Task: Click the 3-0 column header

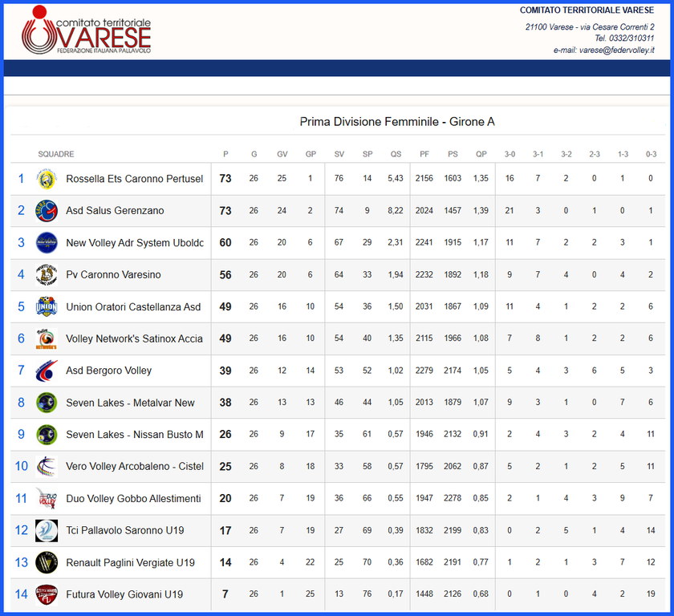Action: pyautogui.click(x=510, y=154)
